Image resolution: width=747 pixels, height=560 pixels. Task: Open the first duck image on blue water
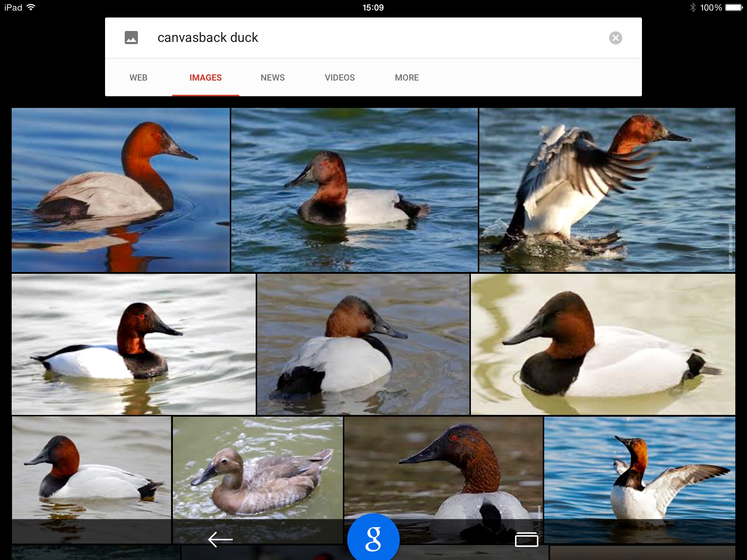[120, 190]
